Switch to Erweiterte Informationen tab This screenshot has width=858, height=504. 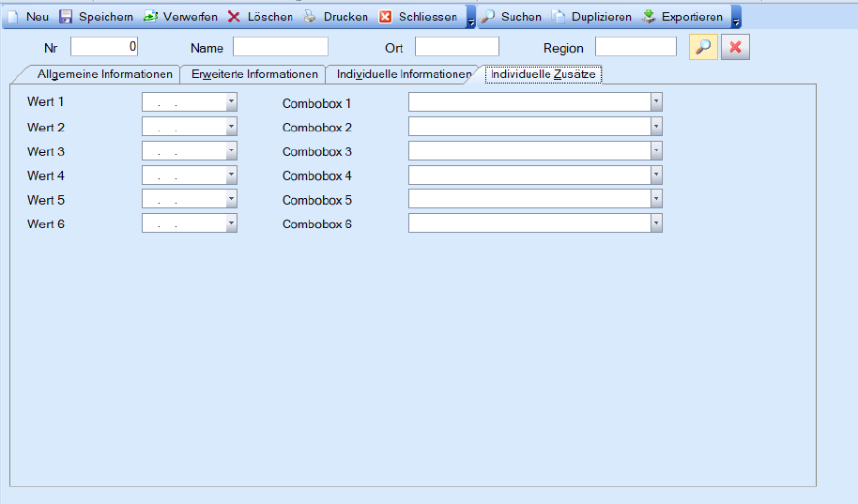(254, 74)
